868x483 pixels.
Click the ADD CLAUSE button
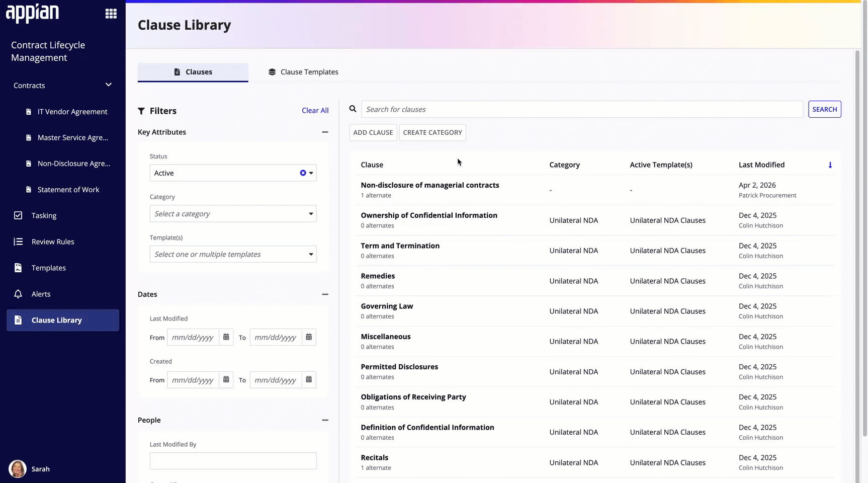click(373, 132)
